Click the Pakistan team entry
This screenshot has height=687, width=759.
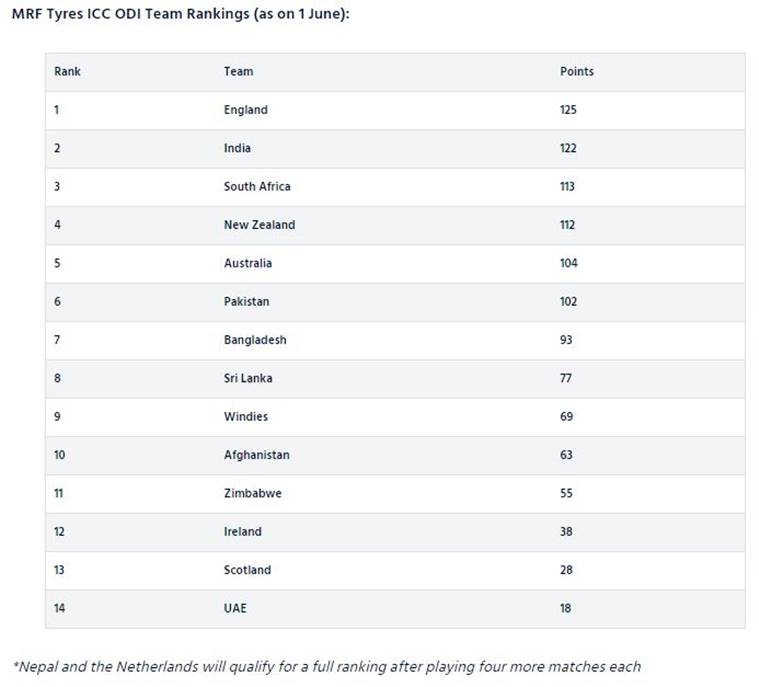tap(246, 301)
